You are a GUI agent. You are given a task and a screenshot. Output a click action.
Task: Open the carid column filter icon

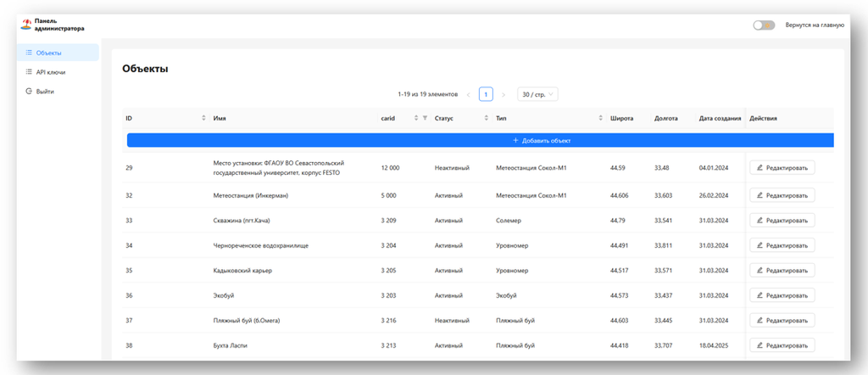pyautogui.click(x=425, y=118)
